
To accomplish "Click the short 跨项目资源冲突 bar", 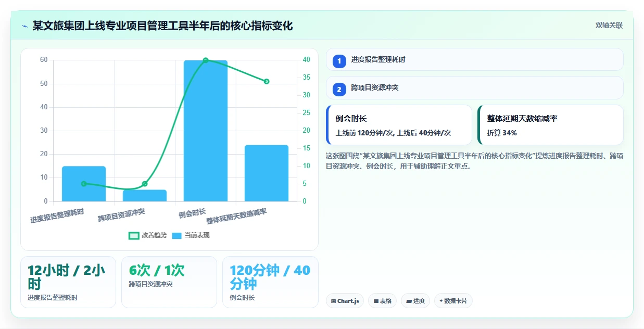I will pyautogui.click(x=145, y=195).
